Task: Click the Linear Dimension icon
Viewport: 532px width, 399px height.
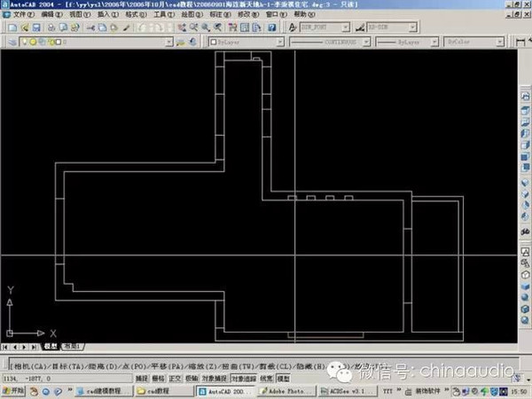Action: (x=520, y=42)
